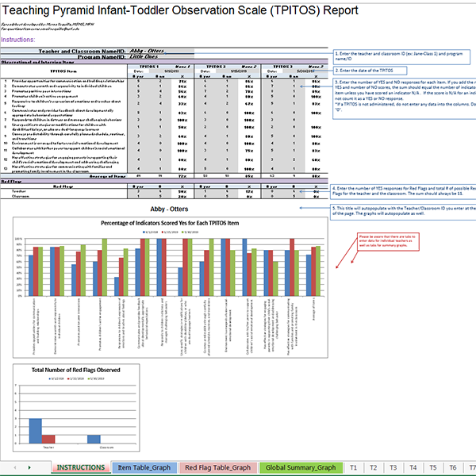Click chart title 'Total Number of Red Flags Observed'
476x476 pixels.
[x=76, y=370]
